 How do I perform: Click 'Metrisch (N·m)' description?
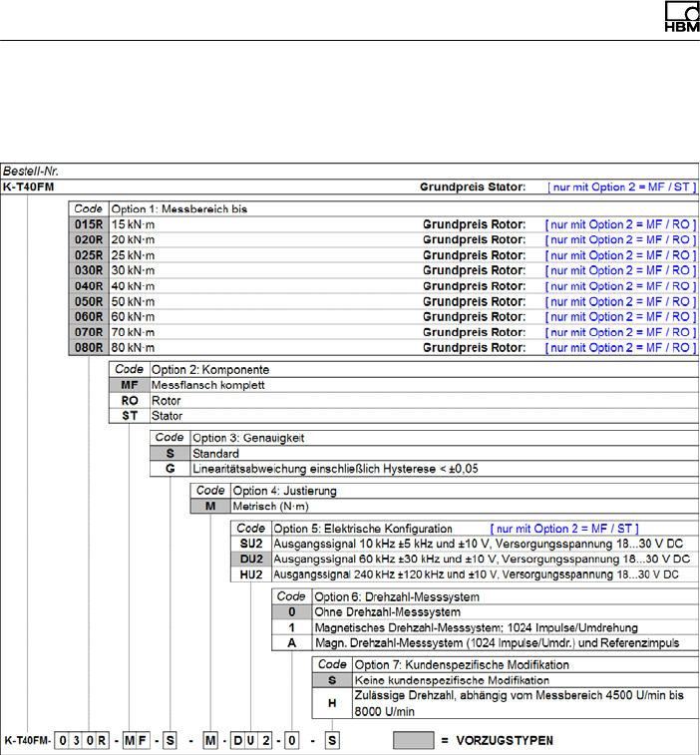click(x=270, y=507)
